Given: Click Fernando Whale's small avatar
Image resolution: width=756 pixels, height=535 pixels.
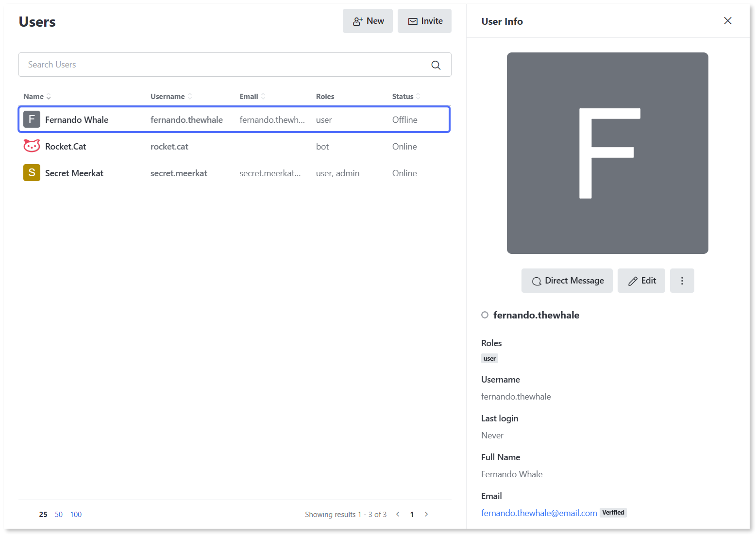Looking at the screenshot, I should [x=32, y=119].
